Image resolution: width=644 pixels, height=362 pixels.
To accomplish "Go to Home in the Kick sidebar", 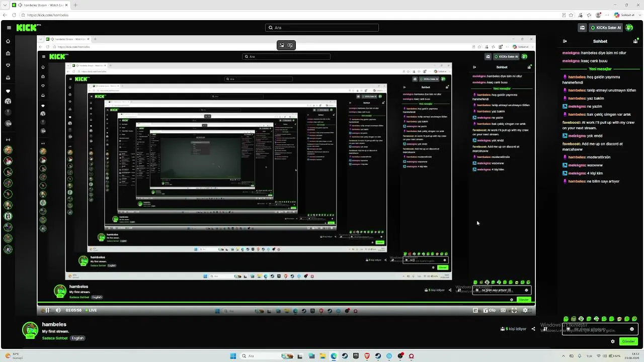I will point(8,41).
